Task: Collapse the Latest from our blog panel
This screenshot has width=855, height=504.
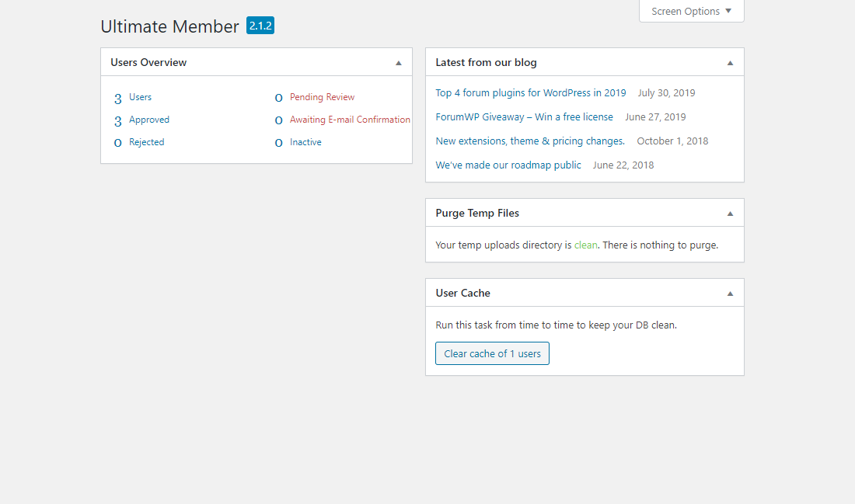Action: tap(730, 63)
